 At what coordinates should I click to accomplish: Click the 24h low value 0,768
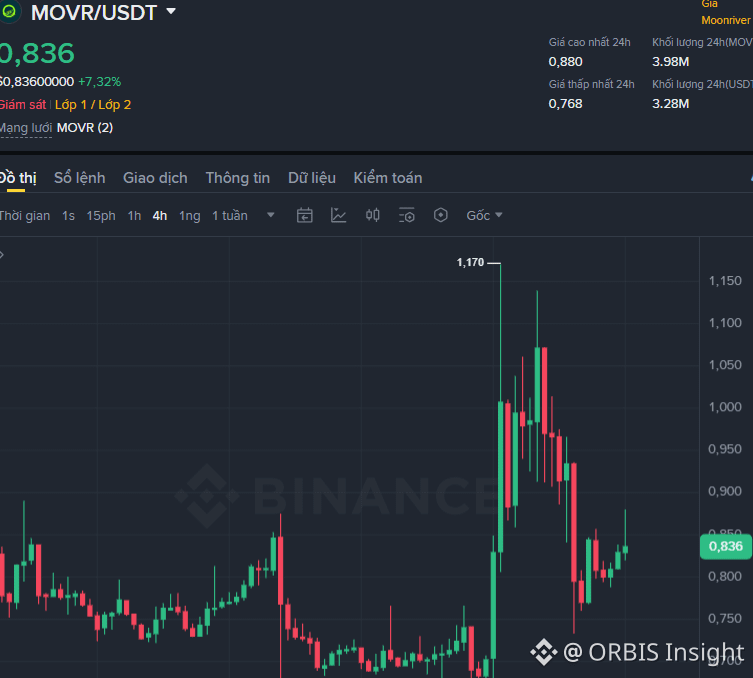point(566,104)
